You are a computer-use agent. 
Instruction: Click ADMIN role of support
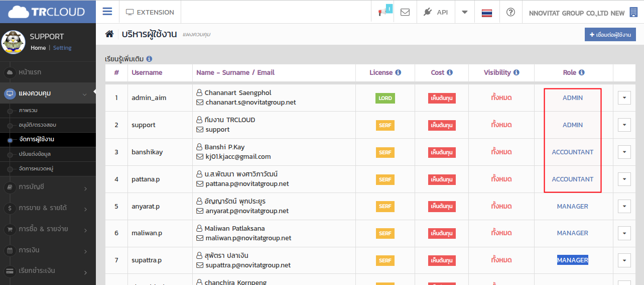pos(573,125)
